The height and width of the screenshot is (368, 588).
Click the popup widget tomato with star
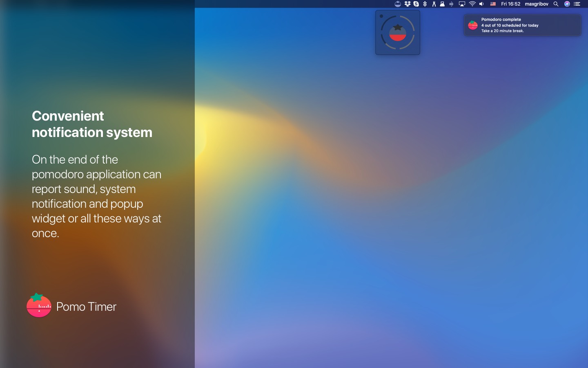[398, 32]
